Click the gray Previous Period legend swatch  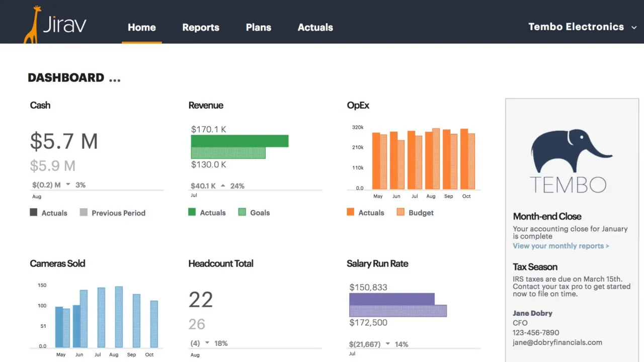tap(84, 212)
